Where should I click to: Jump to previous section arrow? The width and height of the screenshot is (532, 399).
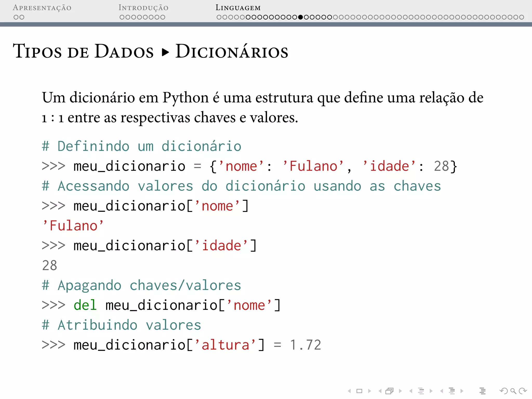click(x=442, y=391)
